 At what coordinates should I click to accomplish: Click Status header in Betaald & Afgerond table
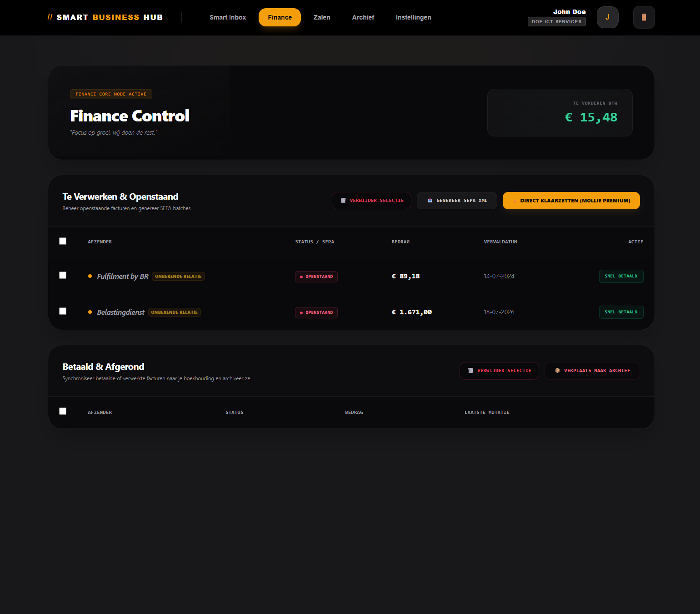coord(235,413)
